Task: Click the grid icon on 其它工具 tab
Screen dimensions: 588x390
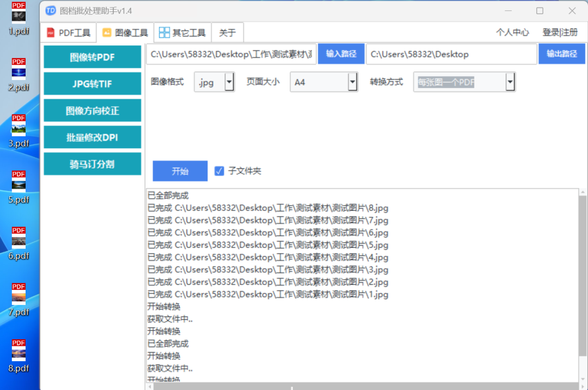Action: point(164,33)
